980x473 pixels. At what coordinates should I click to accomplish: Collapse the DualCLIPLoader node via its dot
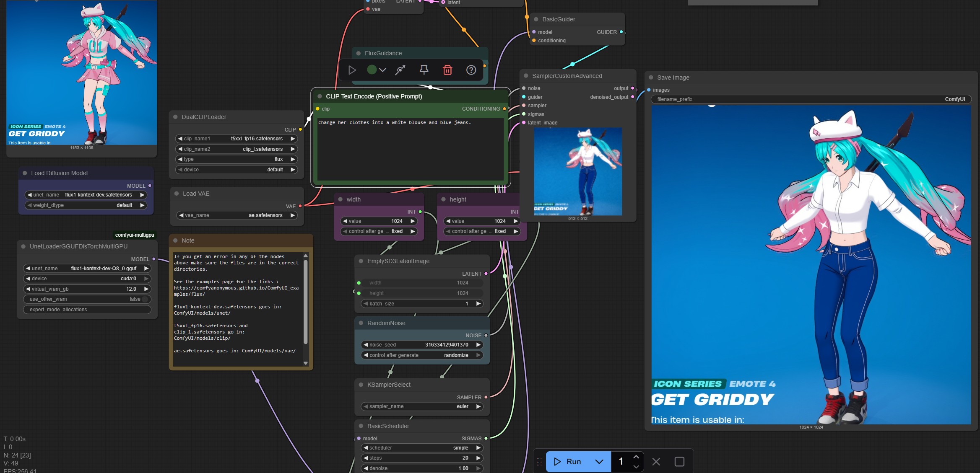click(x=175, y=117)
